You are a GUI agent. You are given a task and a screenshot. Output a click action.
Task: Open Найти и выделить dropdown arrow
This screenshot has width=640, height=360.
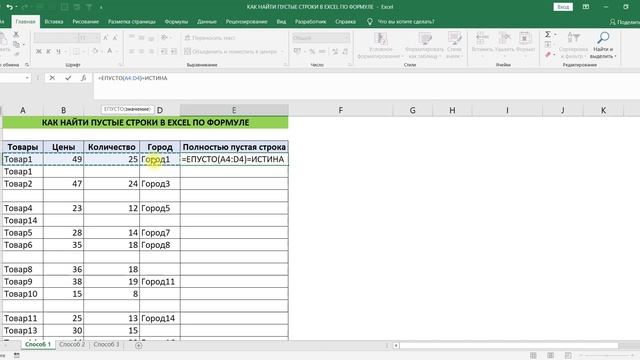point(615,56)
